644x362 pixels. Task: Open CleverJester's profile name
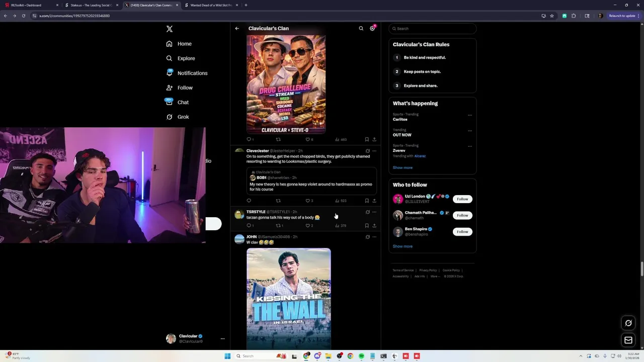258,151
